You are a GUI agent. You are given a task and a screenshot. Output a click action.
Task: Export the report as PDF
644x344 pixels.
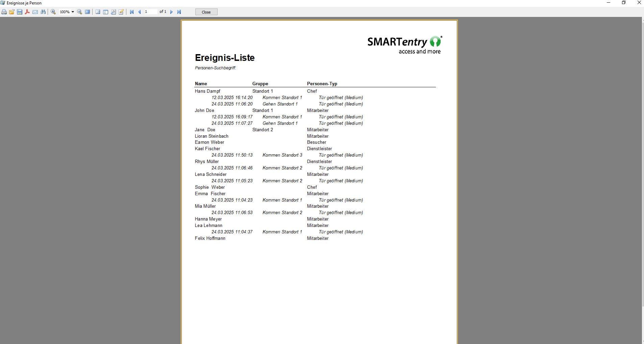coord(27,12)
